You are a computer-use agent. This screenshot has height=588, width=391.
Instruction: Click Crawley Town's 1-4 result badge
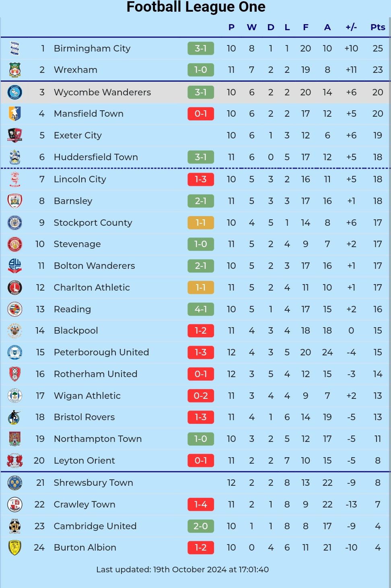201,504
